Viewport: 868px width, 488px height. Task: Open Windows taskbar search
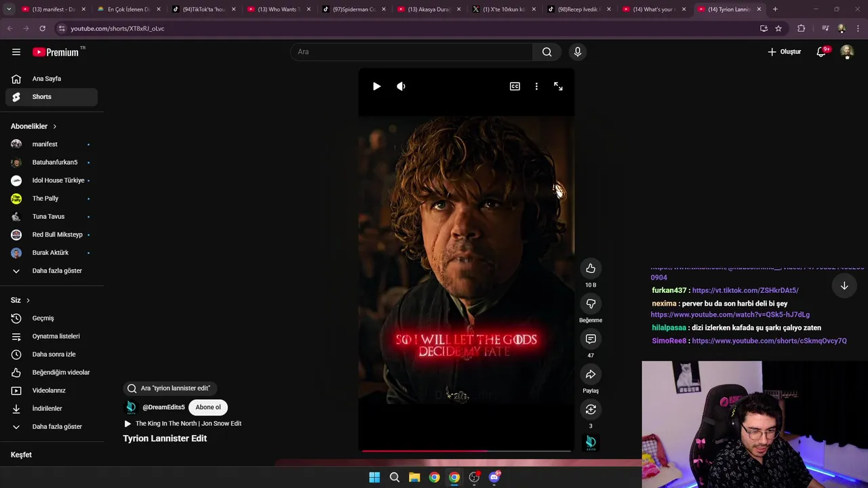[394, 477]
